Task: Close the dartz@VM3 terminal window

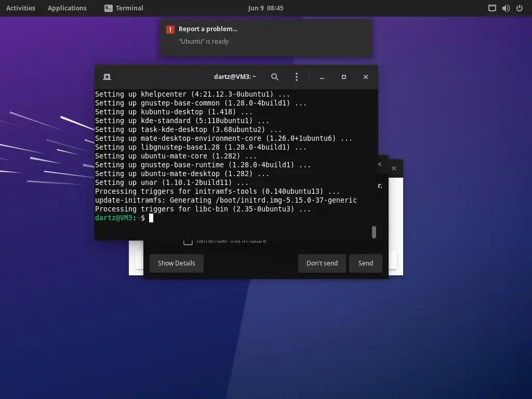Action: pos(366,77)
